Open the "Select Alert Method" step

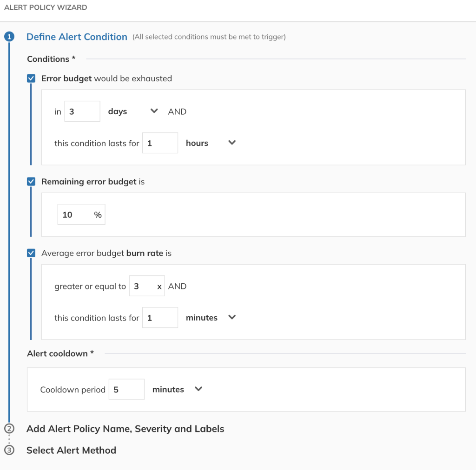pyautogui.click(x=71, y=450)
